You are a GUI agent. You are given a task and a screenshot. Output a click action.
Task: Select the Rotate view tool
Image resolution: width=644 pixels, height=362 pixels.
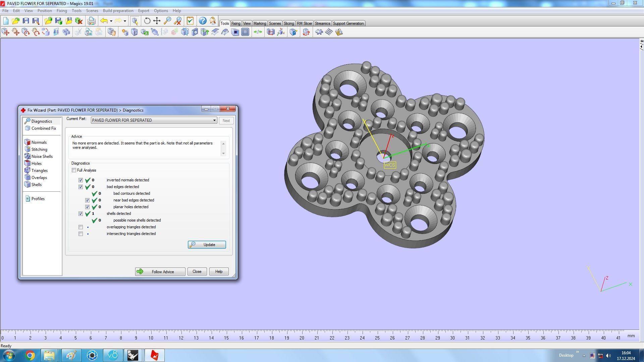tap(147, 21)
